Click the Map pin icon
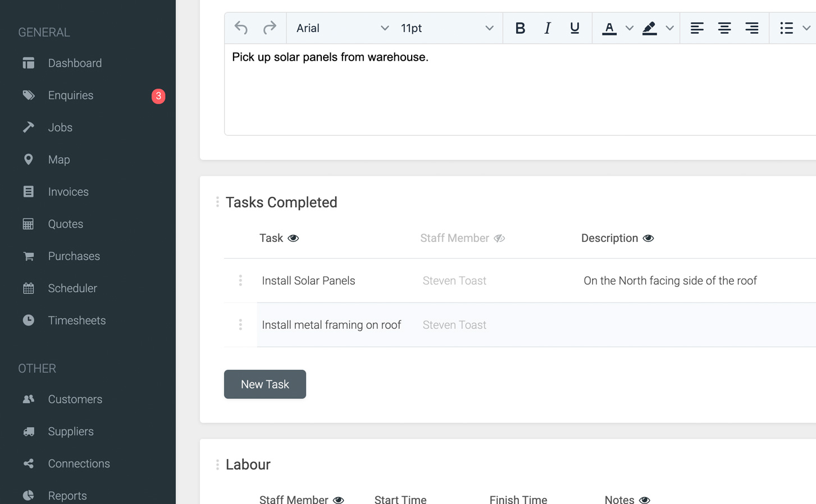 tap(28, 159)
